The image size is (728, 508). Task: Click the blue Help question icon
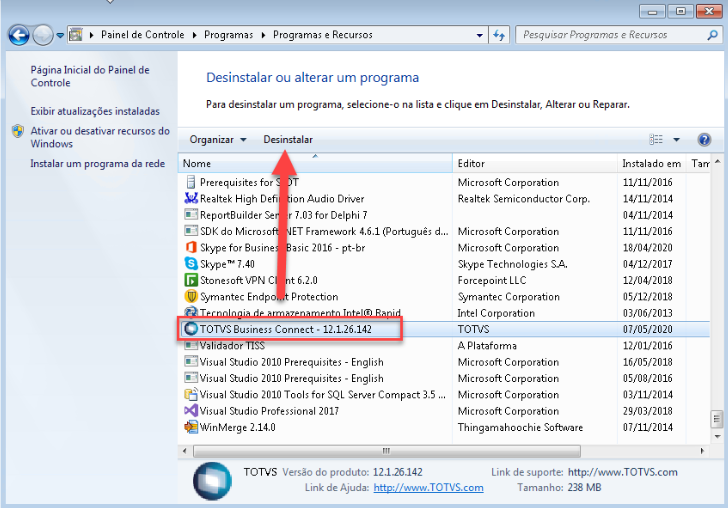[704, 139]
